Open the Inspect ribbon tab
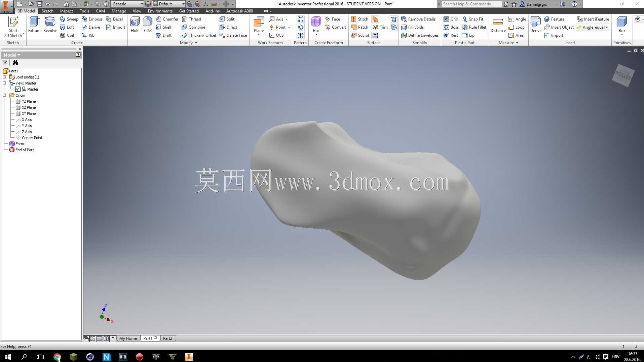Viewport: 644px width, 362px height. coord(67,11)
